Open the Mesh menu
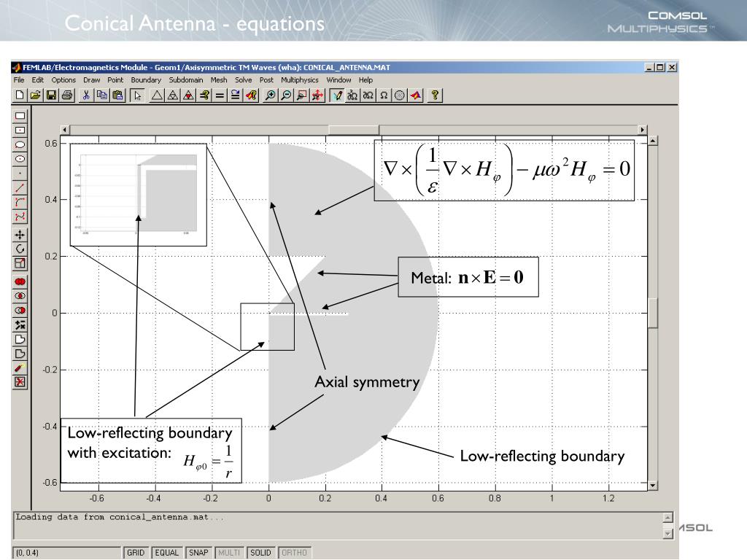 tap(219, 80)
